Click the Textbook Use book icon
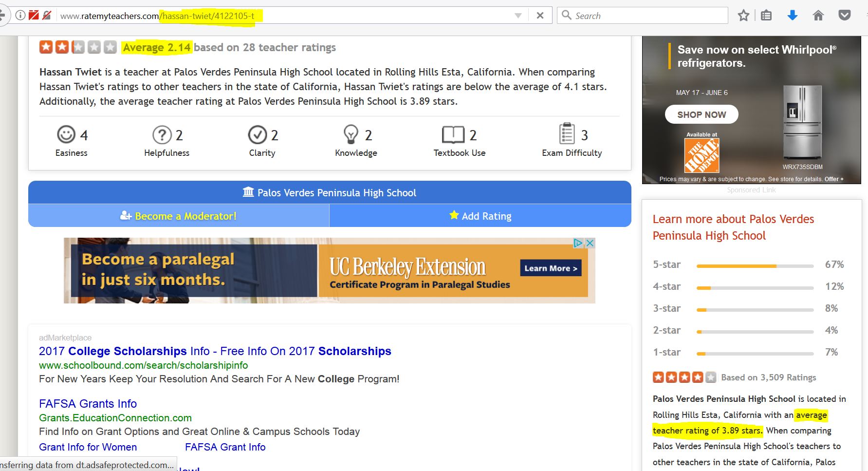868x471 pixels. click(453, 135)
